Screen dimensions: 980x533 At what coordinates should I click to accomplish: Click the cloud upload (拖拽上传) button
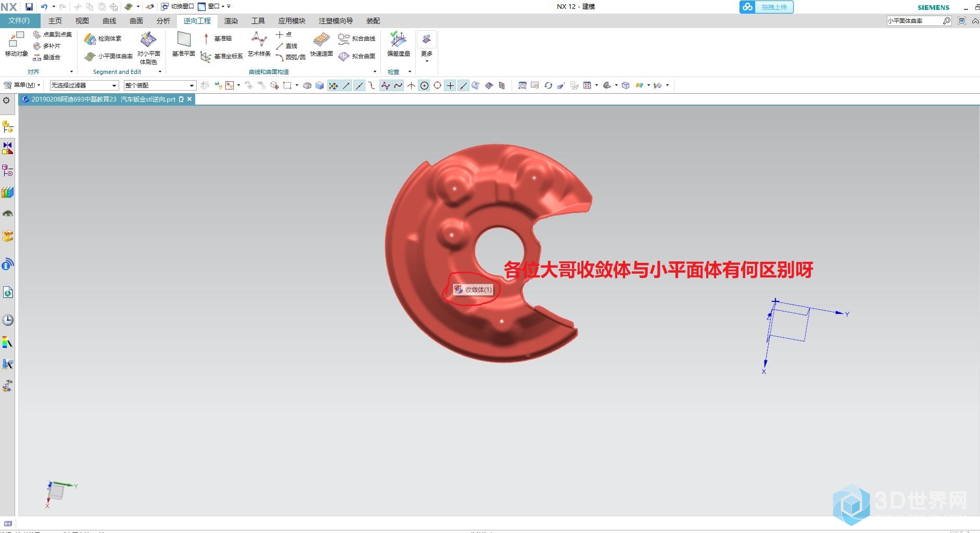coord(766,7)
